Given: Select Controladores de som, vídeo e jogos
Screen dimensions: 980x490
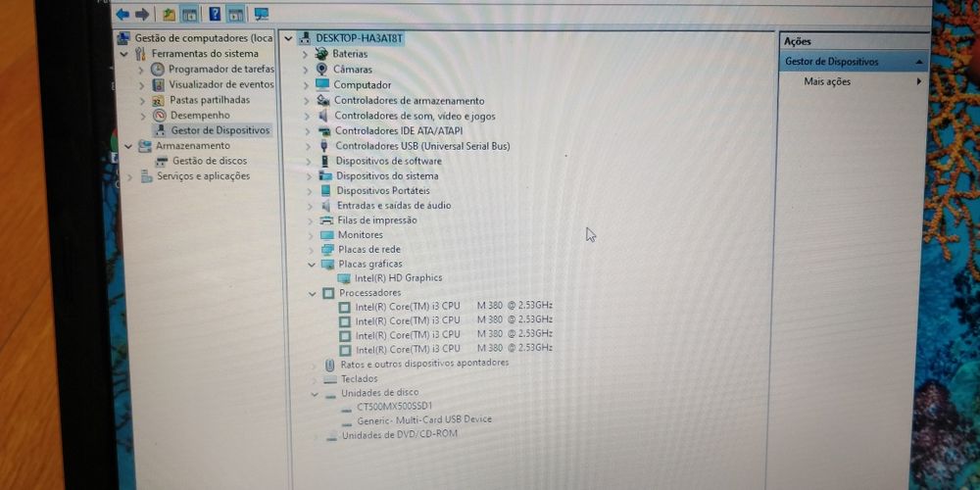Looking at the screenshot, I should pos(415,116).
